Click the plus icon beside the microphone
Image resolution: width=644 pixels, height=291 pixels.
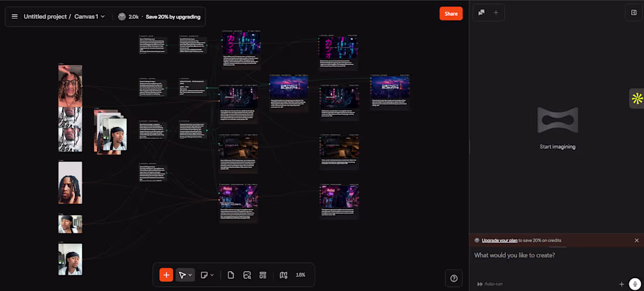click(622, 284)
